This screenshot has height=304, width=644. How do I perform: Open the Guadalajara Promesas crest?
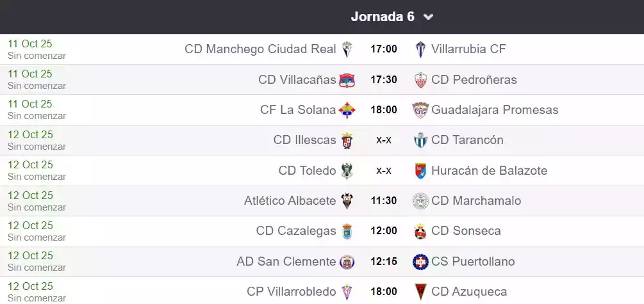coord(420,110)
